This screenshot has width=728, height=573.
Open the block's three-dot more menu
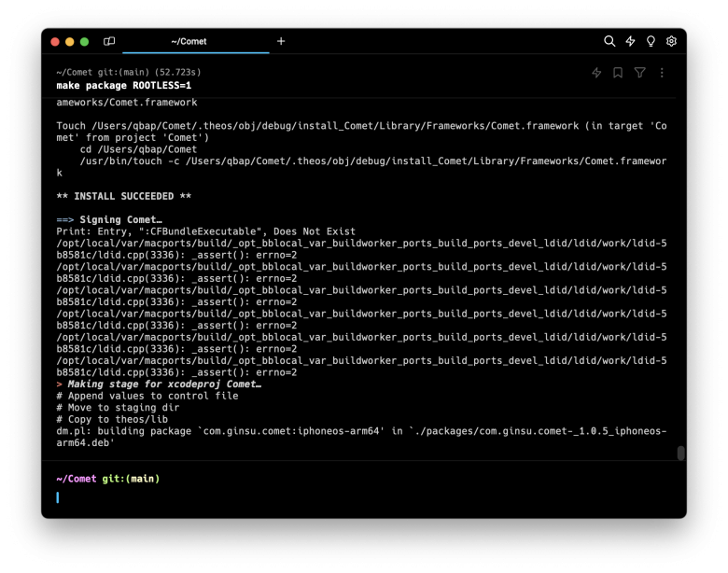[x=662, y=73]
